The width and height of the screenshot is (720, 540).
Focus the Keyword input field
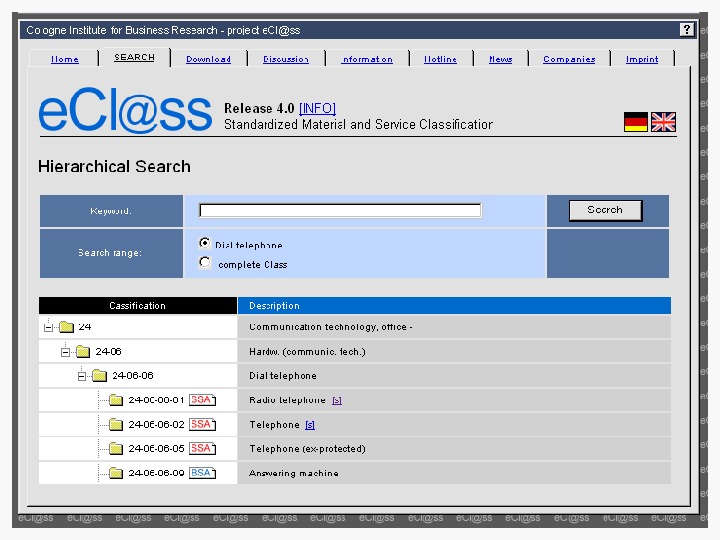(340, 210)
